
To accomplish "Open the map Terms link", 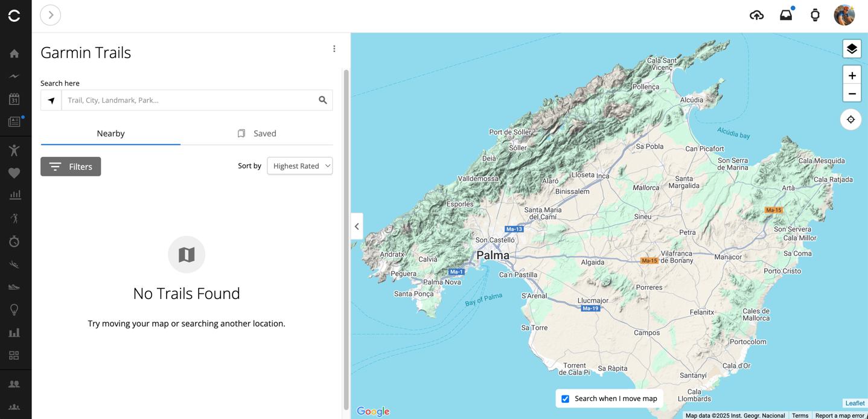I will [x=800, y=415].
